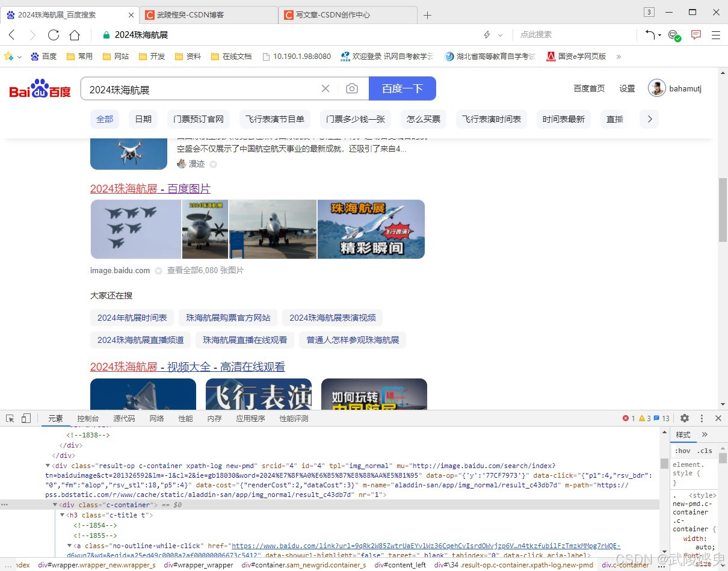
Task: Click the red error count badge in DevTools
Action: click(629, 418)
